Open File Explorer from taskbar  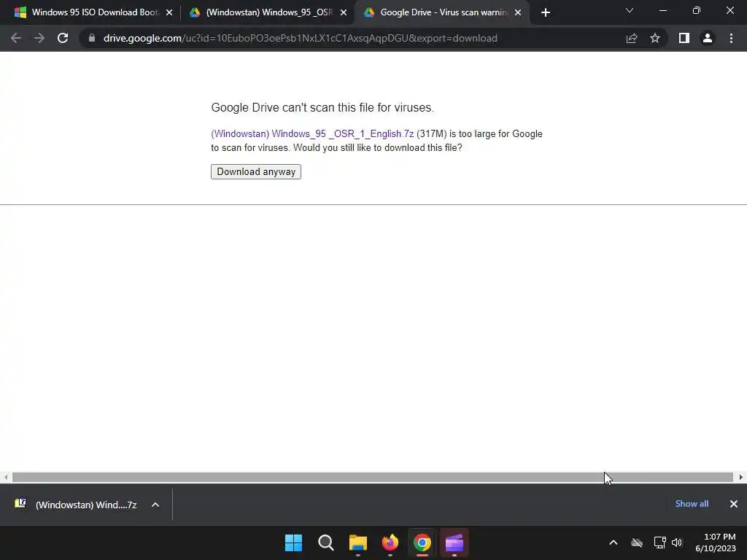pos(357,542)
